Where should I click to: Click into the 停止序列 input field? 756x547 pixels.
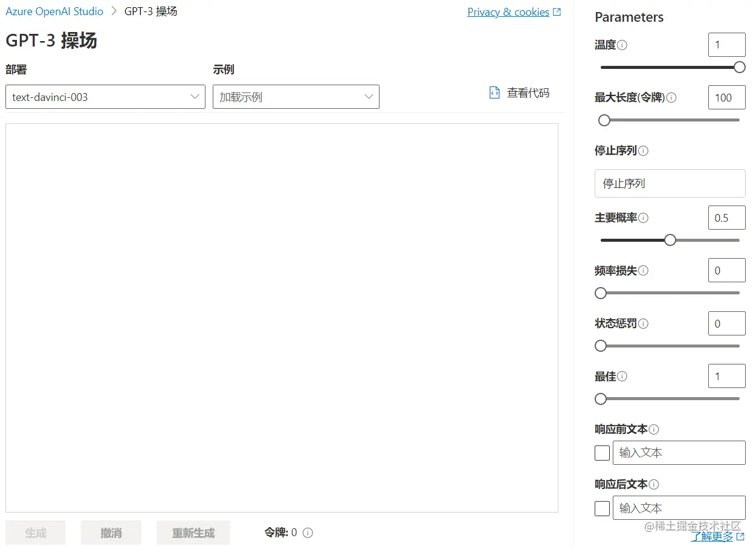[x=670, y=183]
